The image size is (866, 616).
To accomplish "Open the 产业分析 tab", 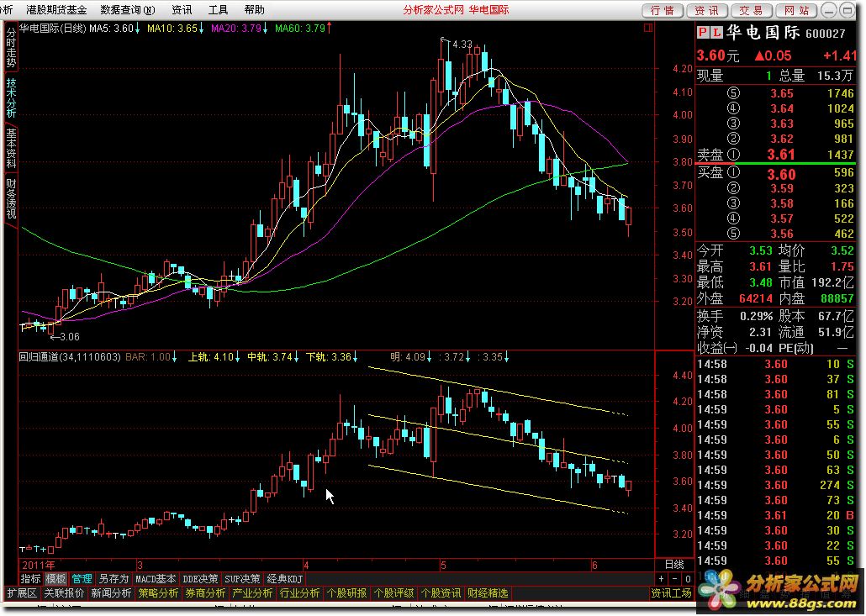I will click(x=252, y=593).
